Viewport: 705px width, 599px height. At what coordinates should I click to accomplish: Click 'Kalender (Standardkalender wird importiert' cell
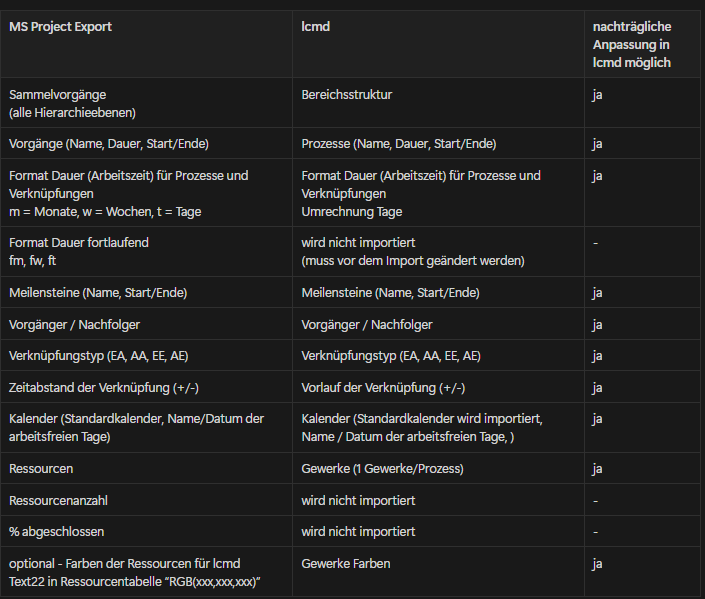click(x=438, y=427)
